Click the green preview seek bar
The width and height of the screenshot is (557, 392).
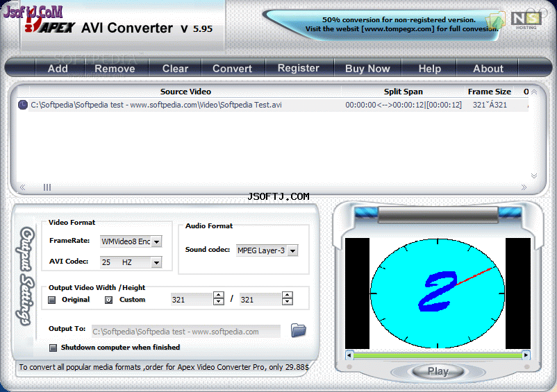pyautogui.click(x=438, y=355)
